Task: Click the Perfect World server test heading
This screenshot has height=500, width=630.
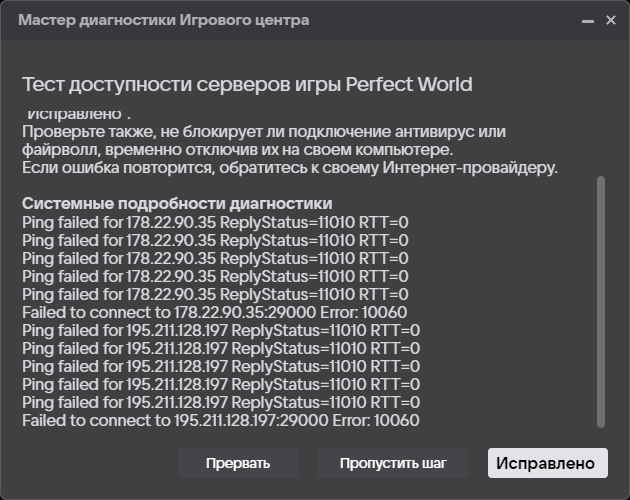Action: [x=247, y=84]
